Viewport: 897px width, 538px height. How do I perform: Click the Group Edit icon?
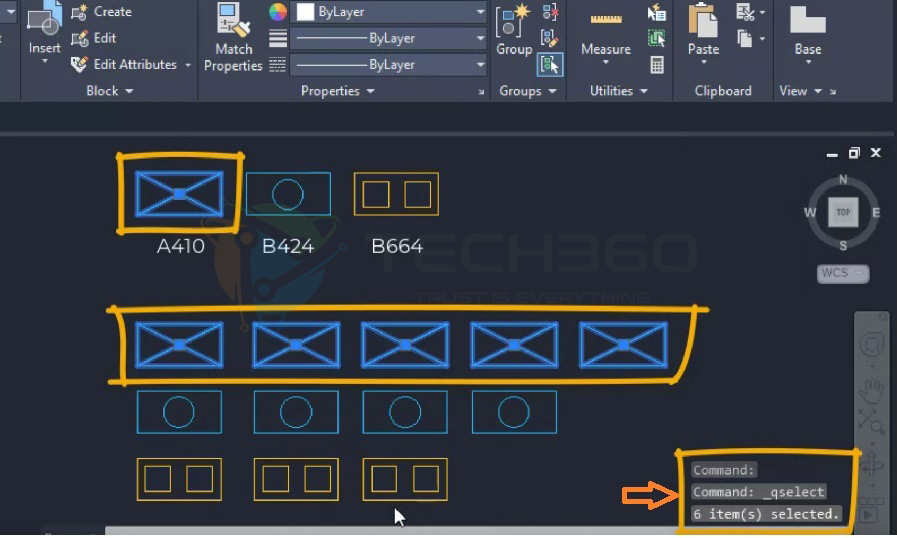tap(550, 38)
